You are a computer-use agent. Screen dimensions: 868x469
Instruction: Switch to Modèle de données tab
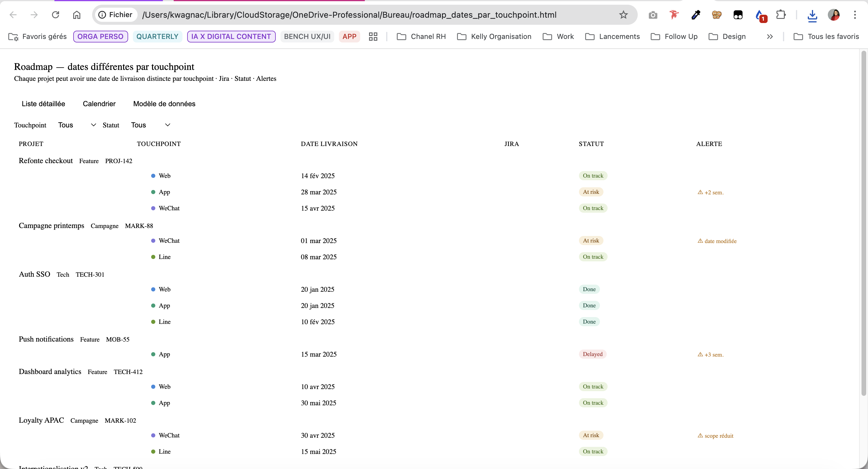pyautogui.click(x=164, y=104)
